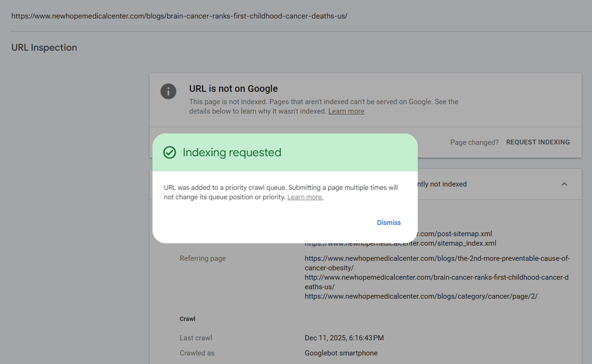Image resolution: width=592 pixels, height=364 pixels.
Task: Click the http brain-cancer referring page URL
Action: pyautogui.click(x=436, y=282)
